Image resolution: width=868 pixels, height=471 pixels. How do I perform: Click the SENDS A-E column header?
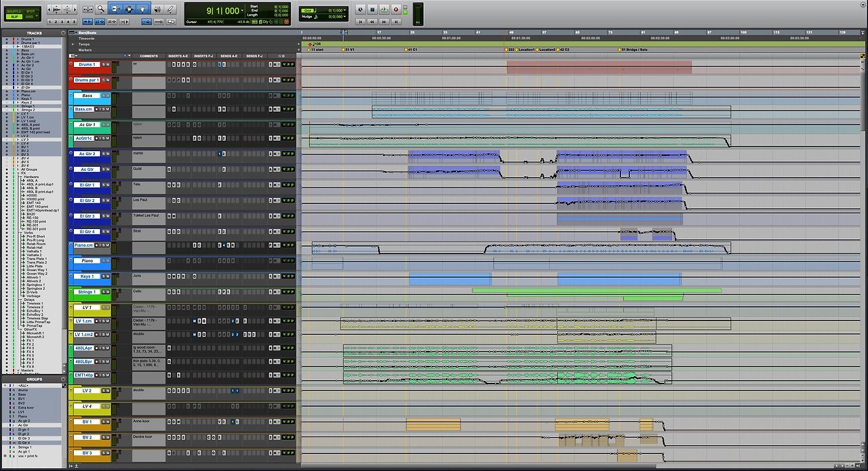(229, 56)
